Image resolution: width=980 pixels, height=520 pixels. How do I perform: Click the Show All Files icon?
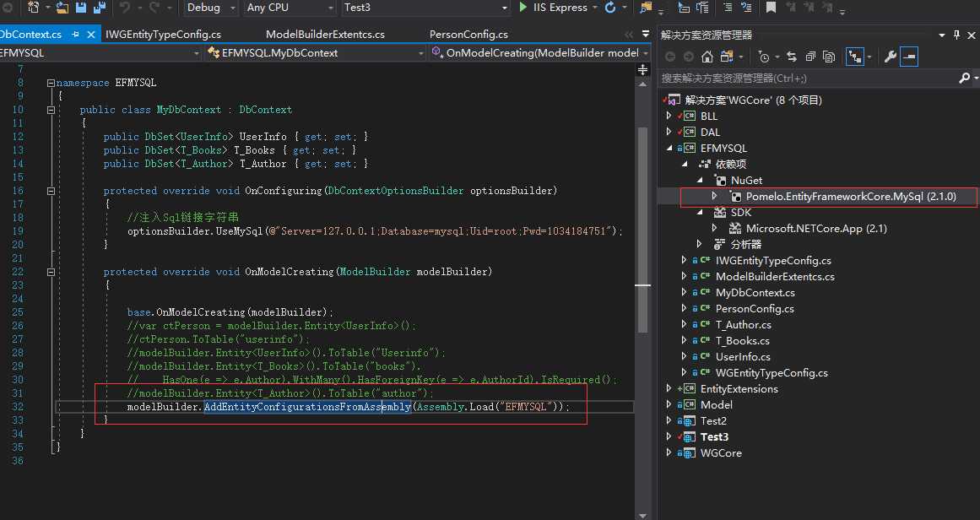830,57
